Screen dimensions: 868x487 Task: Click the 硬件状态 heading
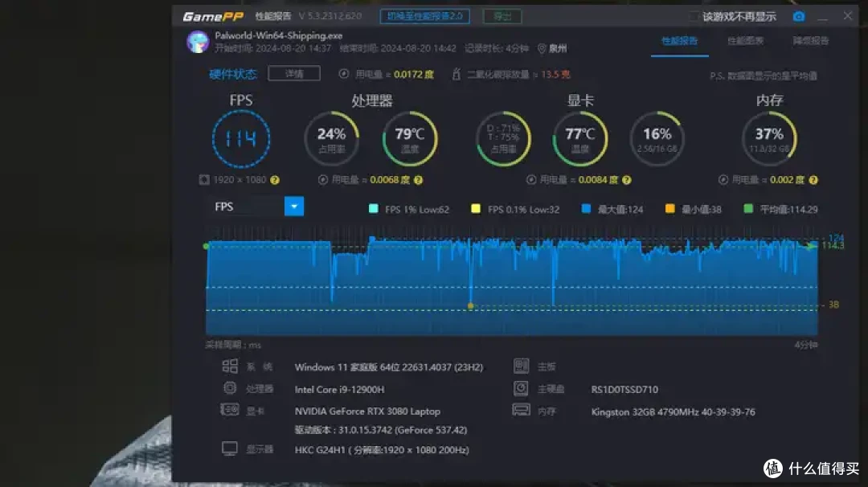point(233,74)
